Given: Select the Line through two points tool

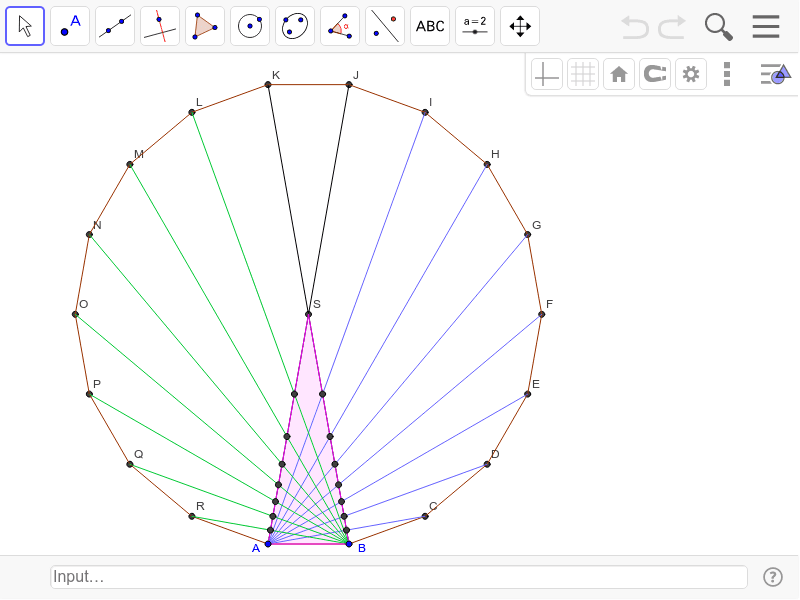Looking at the screenshot, I should [115, 26].
